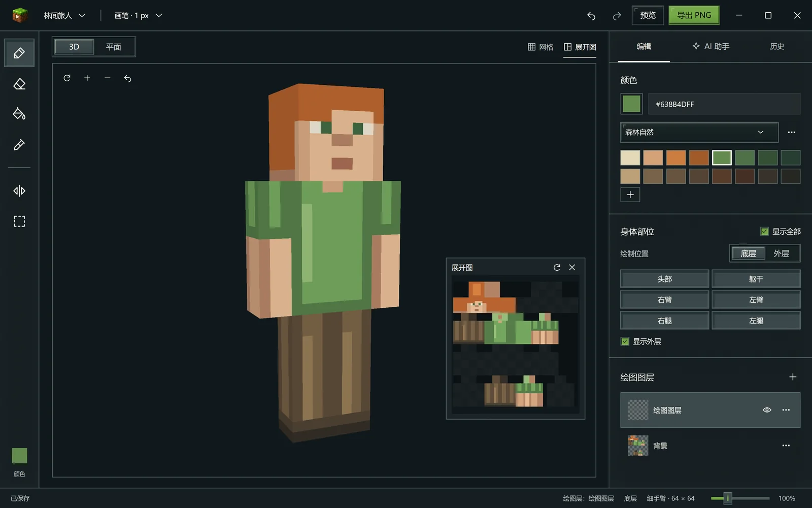The width and height of the screenshot is (812, 508).
Task: Click the viewport undo view arrow
Action: pos(128,78)
